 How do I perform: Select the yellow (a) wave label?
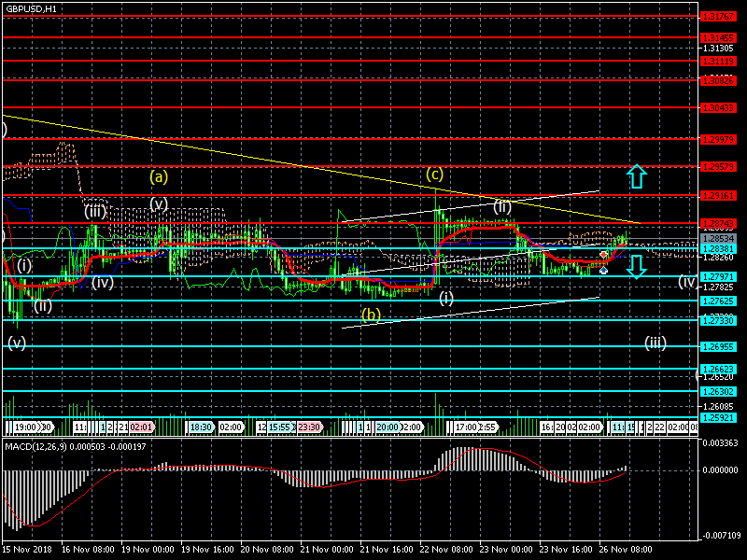[159, 177]
